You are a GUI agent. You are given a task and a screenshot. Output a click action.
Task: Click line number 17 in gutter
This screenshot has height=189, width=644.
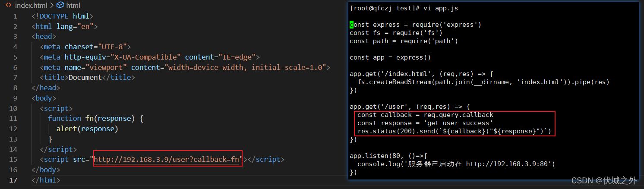pos(13,180)
